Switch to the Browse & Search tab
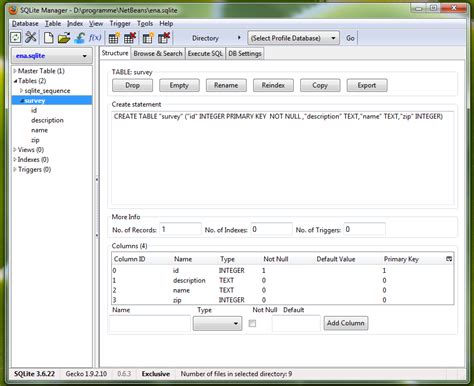 tap(158, 53)
